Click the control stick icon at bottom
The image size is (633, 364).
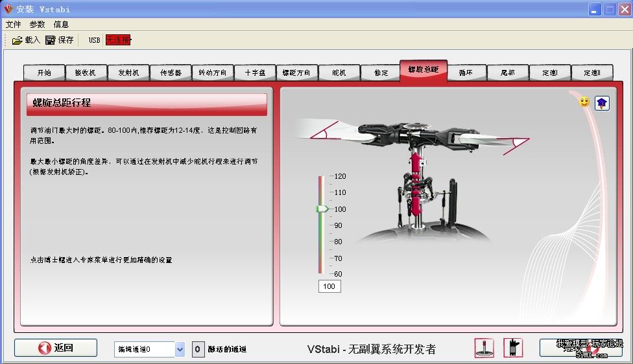484,347
